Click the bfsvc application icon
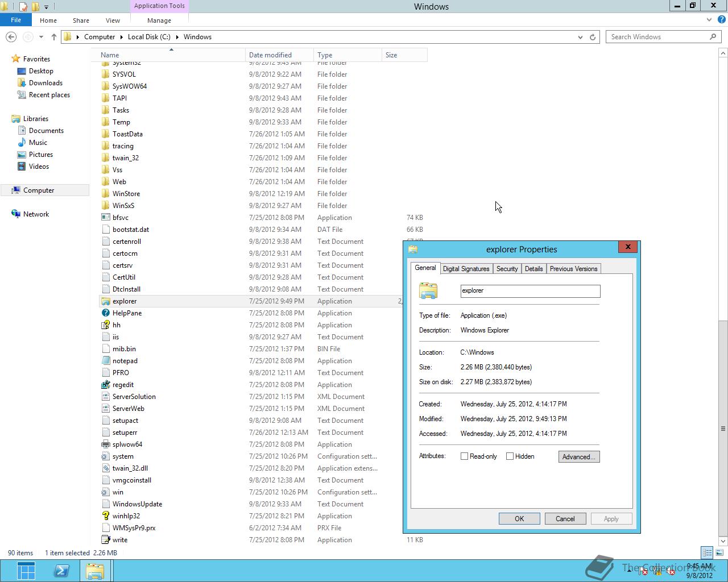728x582 pixels. pyautogui.click(x=105, y=218)
